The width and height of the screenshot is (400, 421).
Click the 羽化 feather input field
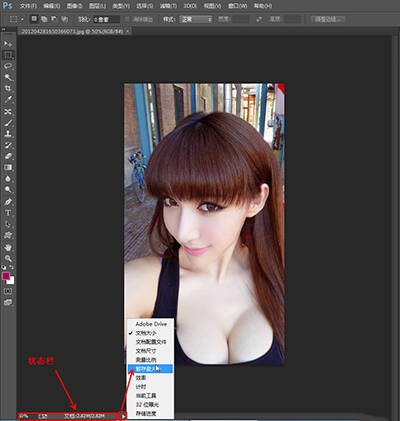(x=106, y=19)
